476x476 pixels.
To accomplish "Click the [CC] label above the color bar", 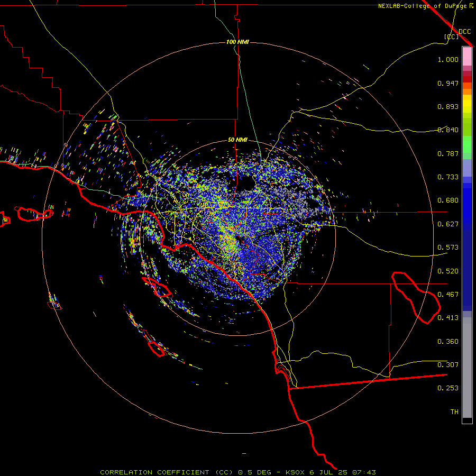I will tap(452, 36).
